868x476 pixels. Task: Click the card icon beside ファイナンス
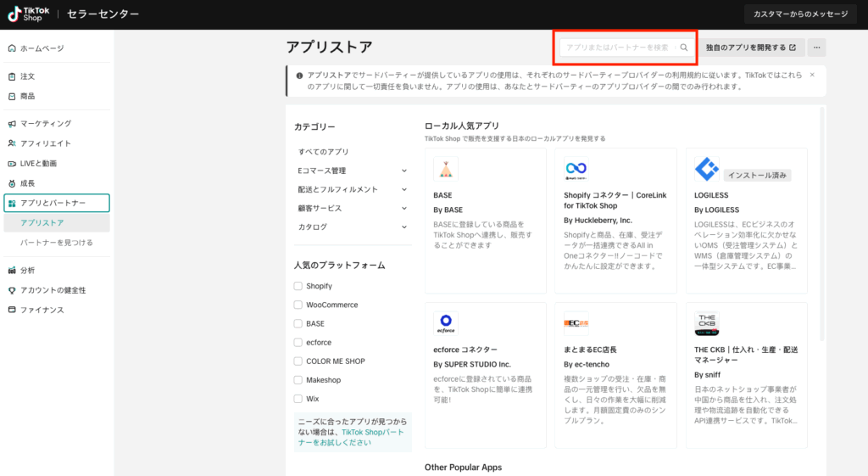[12, 310]
